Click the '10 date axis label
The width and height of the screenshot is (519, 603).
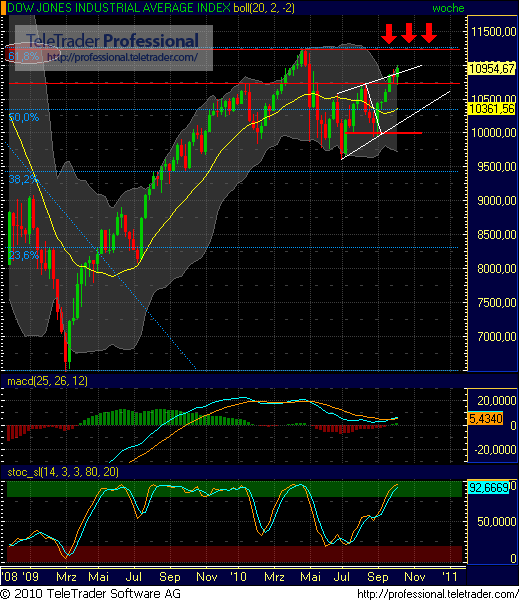pos(238,577)
